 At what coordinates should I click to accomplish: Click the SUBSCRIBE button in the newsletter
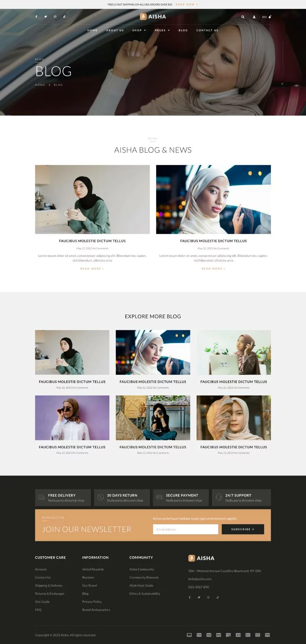pos(243,529)
